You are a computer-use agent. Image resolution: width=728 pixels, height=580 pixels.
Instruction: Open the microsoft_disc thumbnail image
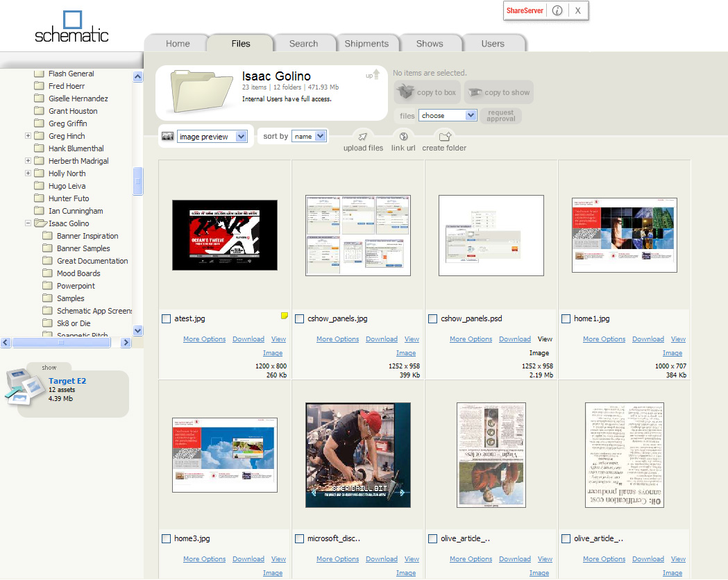(x=358, y=455)
